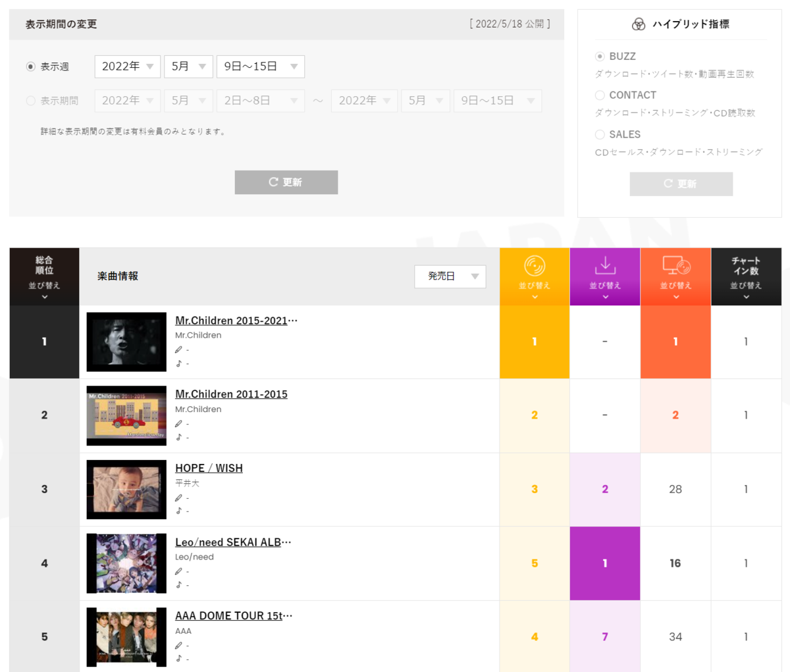Select the SALES hybrid indicator radio
This screenshot has height=672, width=790.
600,134
